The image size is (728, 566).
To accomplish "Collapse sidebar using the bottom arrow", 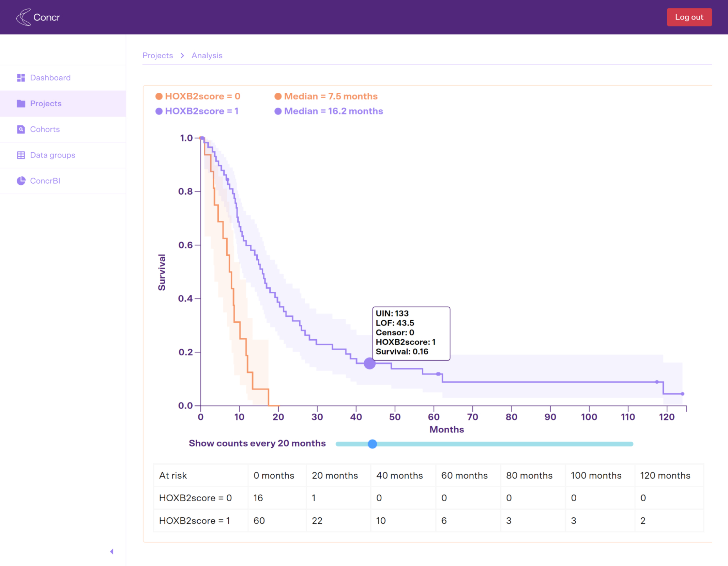I will (112, 551).
